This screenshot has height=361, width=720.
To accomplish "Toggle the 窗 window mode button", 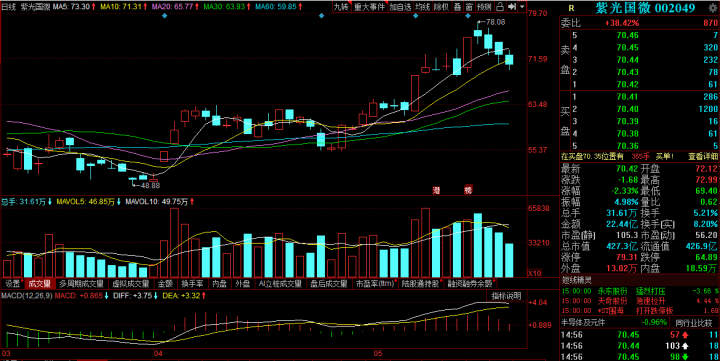I will (469, 7).
